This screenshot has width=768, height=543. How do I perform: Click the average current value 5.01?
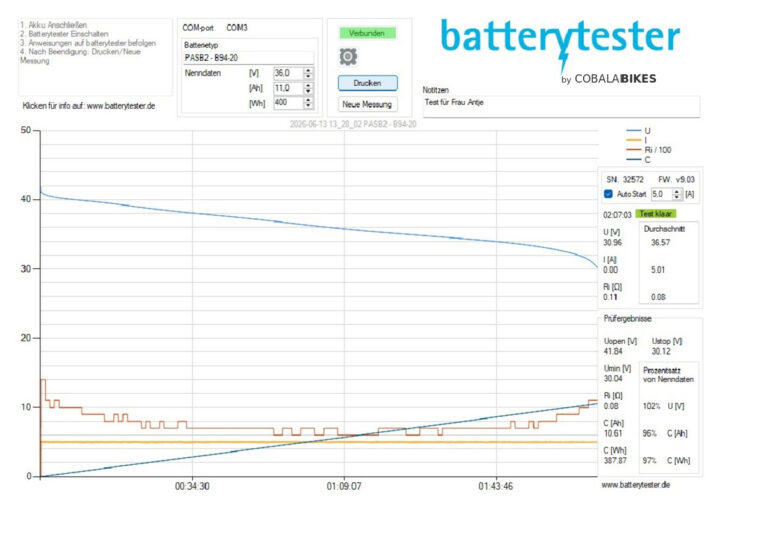coord(658,270)
